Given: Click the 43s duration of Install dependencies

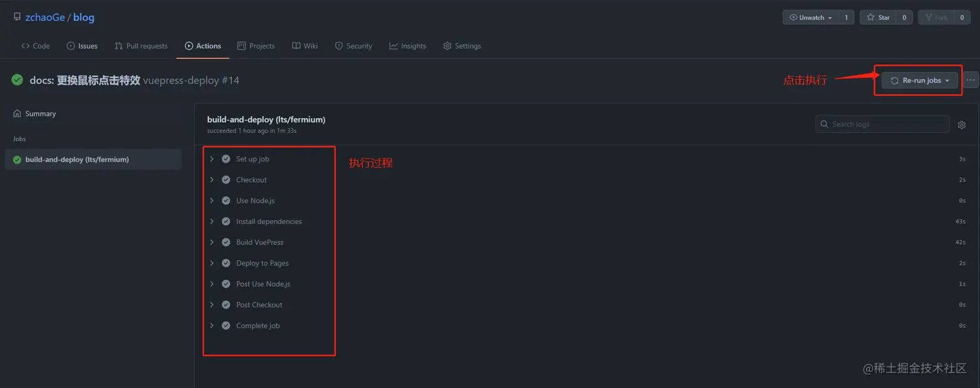Looking at the screenshot, I should (x=960, y=222).
